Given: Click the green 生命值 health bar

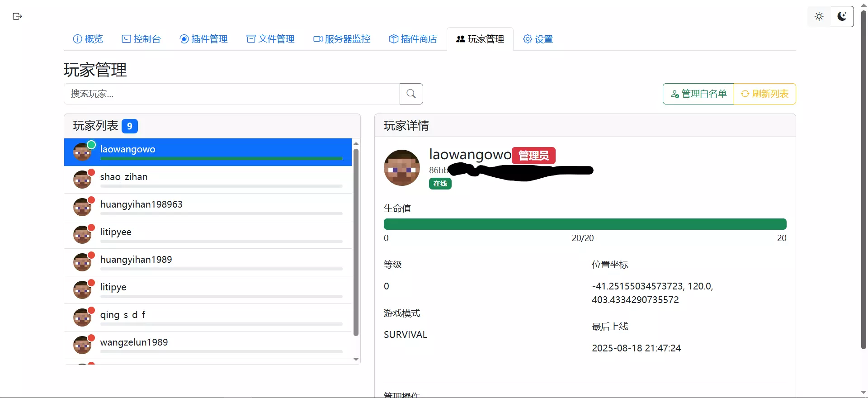Looking at the screenshot, I should tap(585, 224).
